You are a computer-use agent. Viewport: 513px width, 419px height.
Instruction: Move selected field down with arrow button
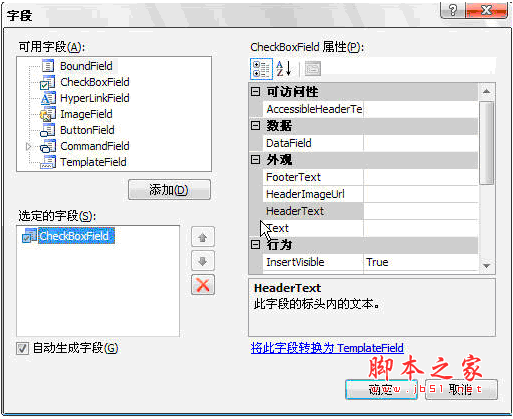pos(203,261)
